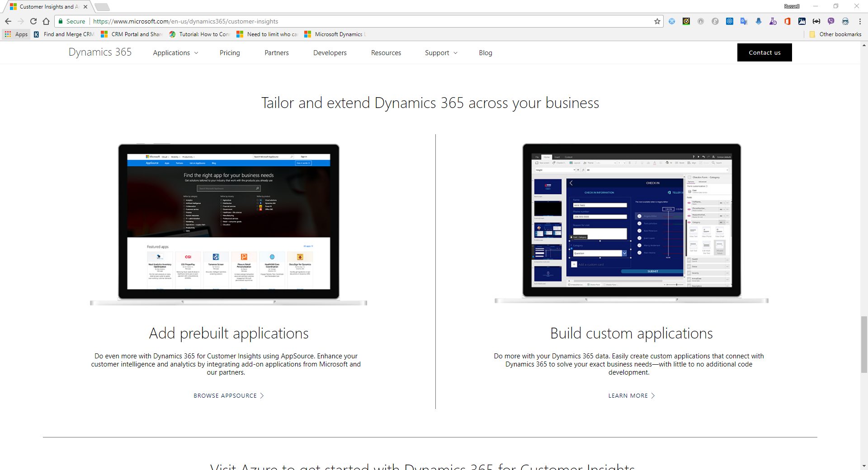This screenshot has height=470, width=868.
Task: Open the Chrome three-dot menu
Action: [x=859, y=21]
